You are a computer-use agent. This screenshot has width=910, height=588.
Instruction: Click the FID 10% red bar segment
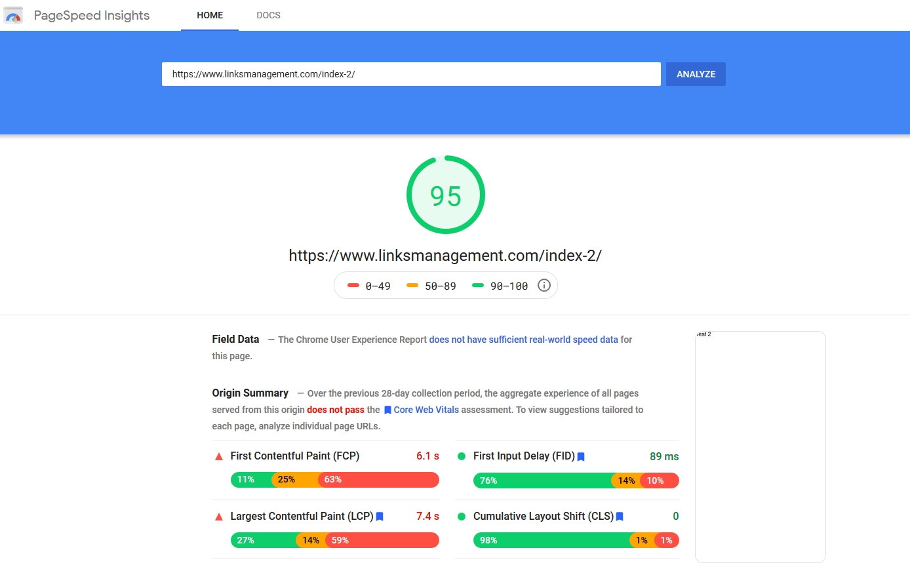point(660,480)
